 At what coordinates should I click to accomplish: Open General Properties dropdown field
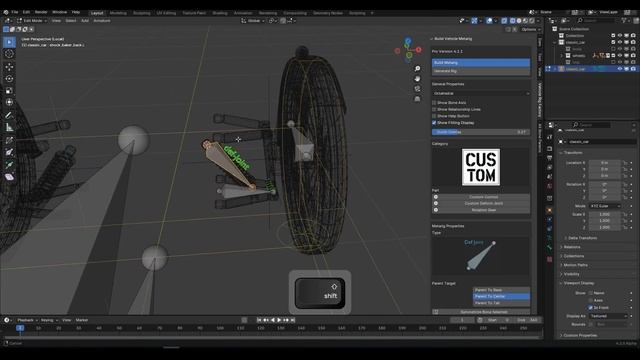(x=481, y=93)
